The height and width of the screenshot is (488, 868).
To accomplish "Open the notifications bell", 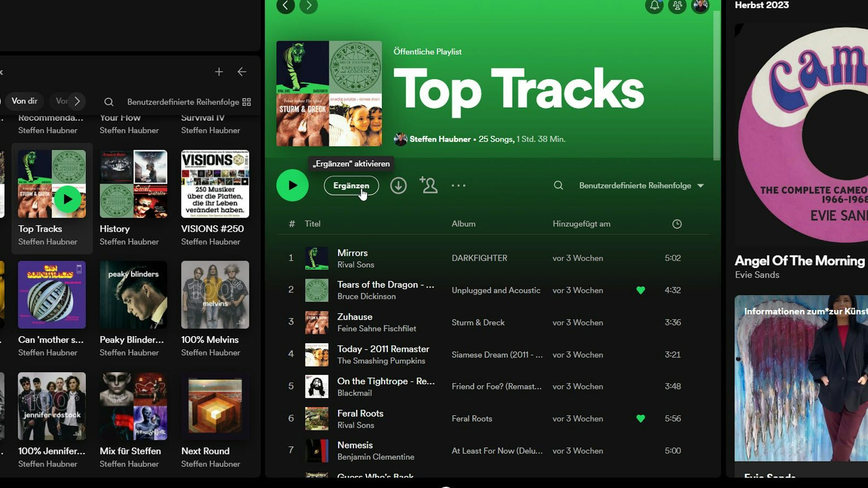I will pyautogui.click(x=654, y=6).
